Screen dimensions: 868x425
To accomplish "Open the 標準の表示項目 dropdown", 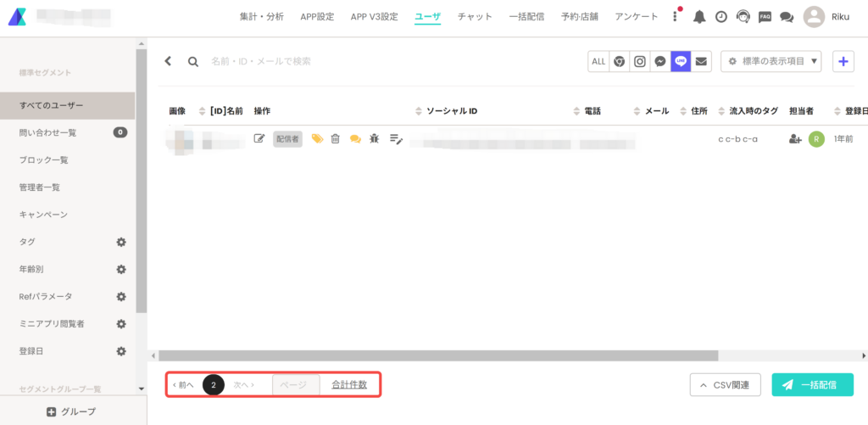I will 771,61.
